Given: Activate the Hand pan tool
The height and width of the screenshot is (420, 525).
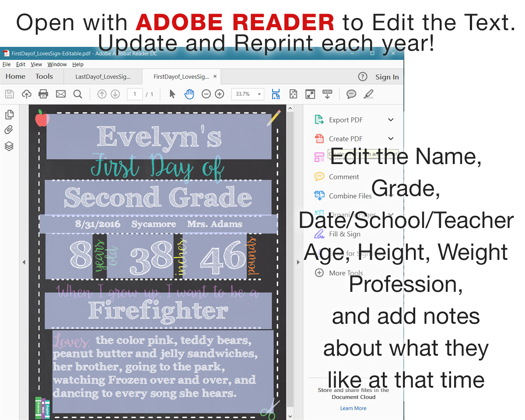Looking at the screenshot, I should [x=189, y=94].
